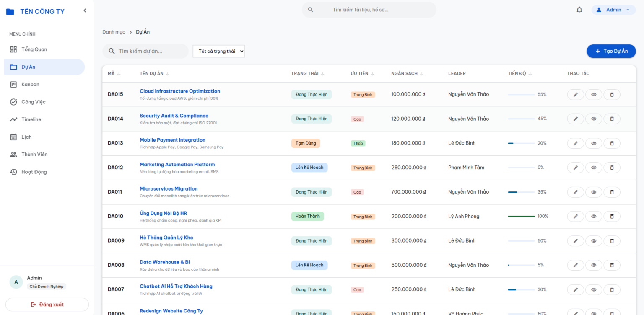Click the eye icon for Ứng Dụng Nội Bộ HR
The height and width of the screenshot is (315, 644).
(x=594, y=217)
